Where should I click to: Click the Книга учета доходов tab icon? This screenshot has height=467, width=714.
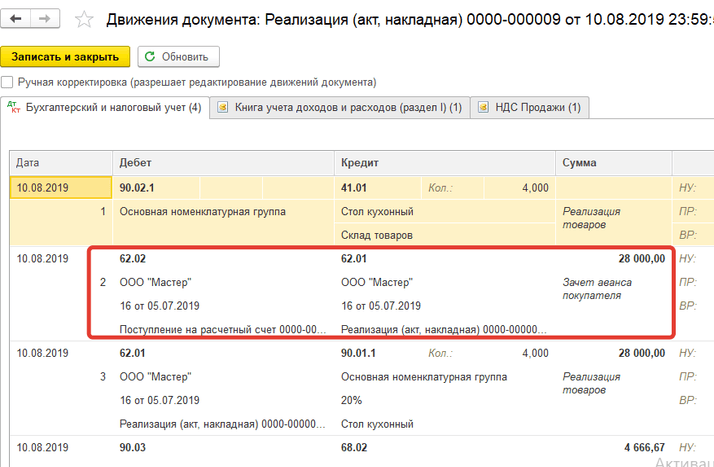(x=224, y=107)
